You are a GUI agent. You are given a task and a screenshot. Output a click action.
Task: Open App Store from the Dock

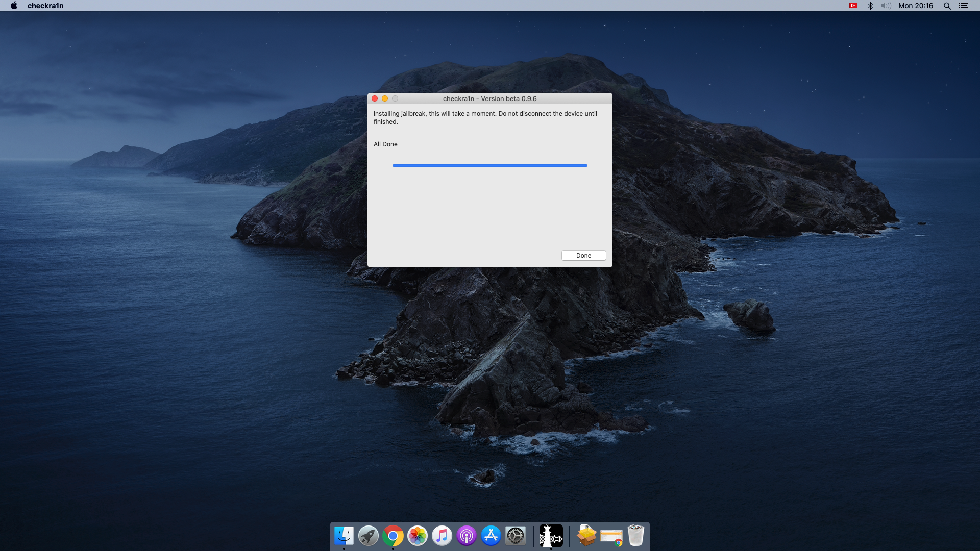491,536
